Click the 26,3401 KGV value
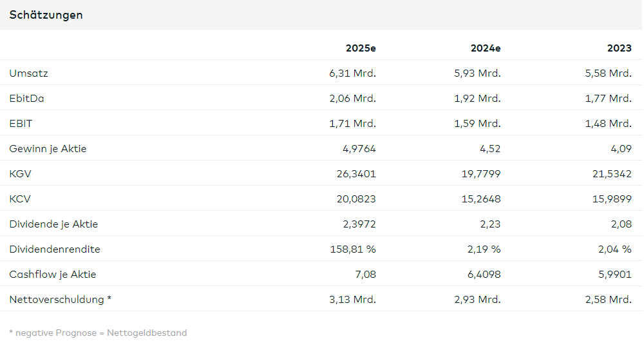The height and width of the screenshot is (350, 644). click(x=356, y=174)
